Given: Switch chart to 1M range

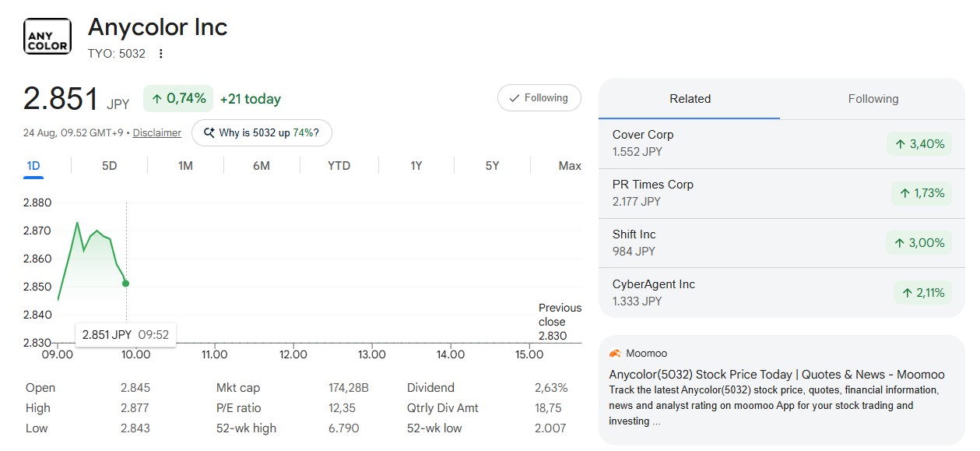Looking at the screenshot, I should pos(185,166).
